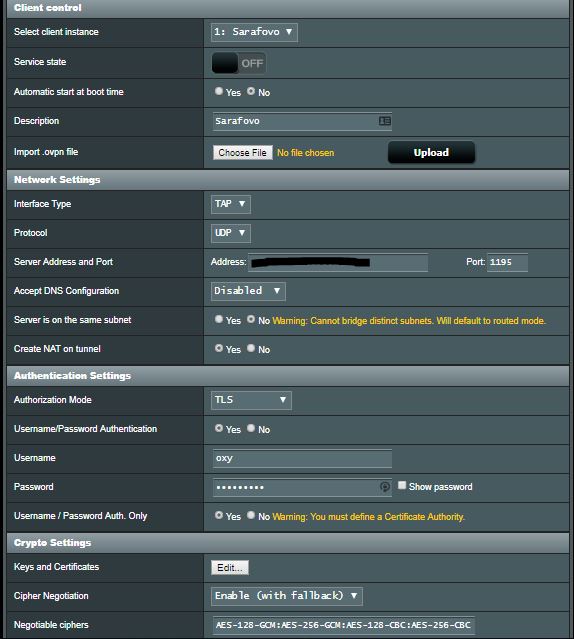Image resolution: width=574 pixels, height=639 pixels.
Task: Click the Crypto Settings section header
Action: coord(288,543)
